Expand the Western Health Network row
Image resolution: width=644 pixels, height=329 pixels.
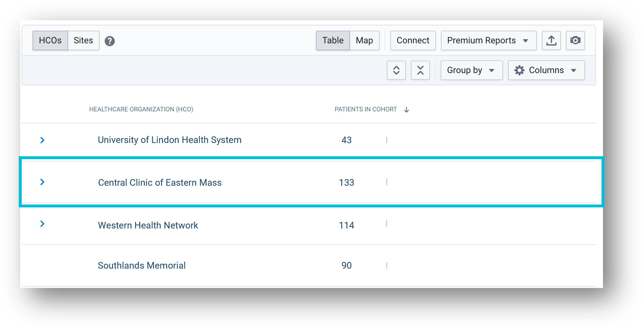42,224
